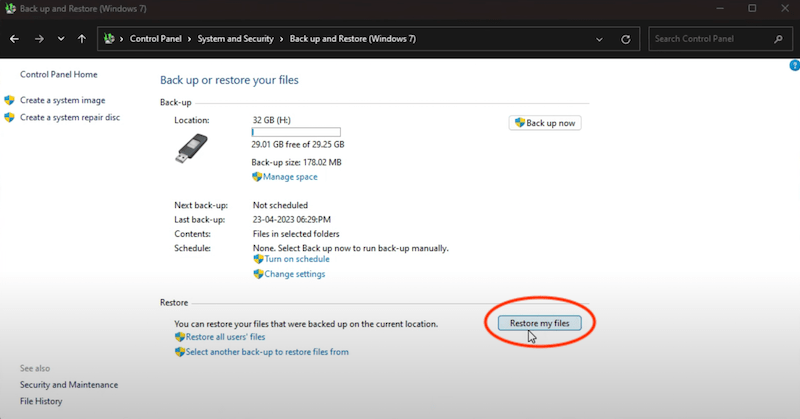Viewport: 800px width, 419px height.
Task: Expand chevron after Control Panel breadcrumb
Action: point(189,39)
